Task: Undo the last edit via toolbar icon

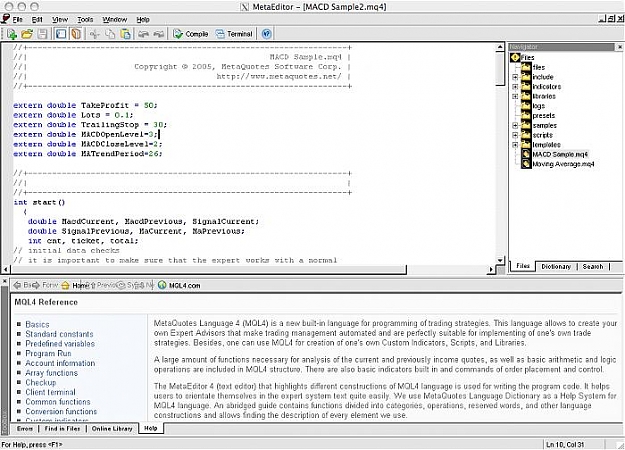Action: click(143, 34)
